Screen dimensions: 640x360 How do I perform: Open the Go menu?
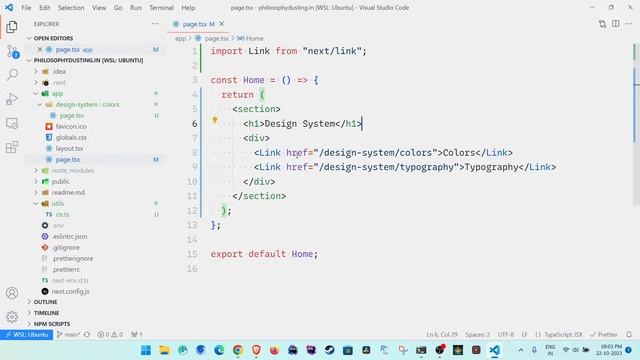pos(118,8)
